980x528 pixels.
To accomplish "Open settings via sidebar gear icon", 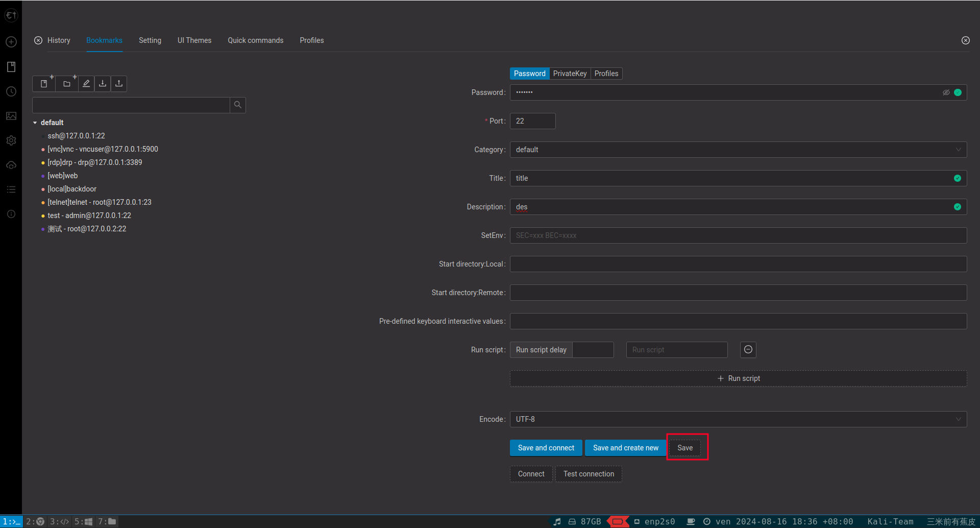I will coord(11,140).
